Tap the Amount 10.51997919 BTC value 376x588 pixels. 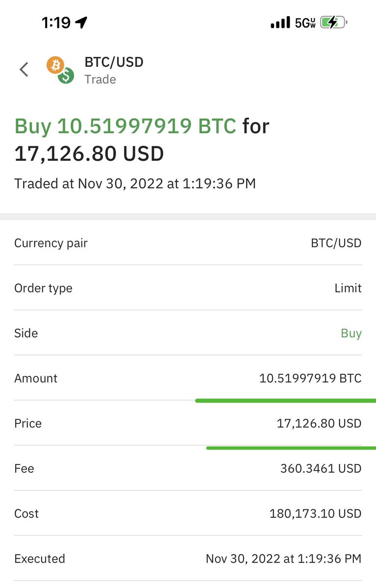[x=310, y=378]
